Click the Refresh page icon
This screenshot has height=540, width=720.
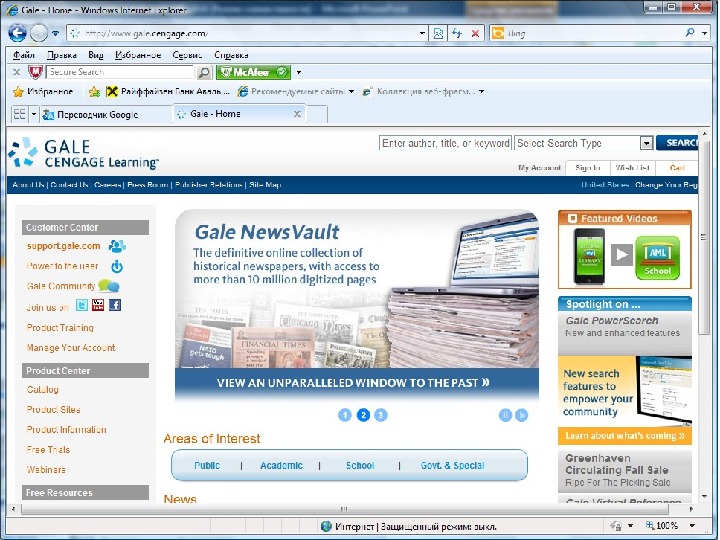[457, 34]
